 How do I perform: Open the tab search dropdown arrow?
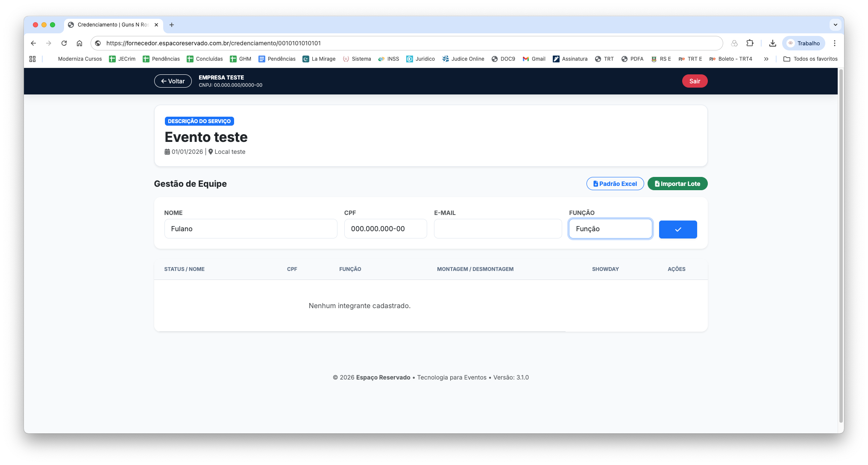pos(835,25)
